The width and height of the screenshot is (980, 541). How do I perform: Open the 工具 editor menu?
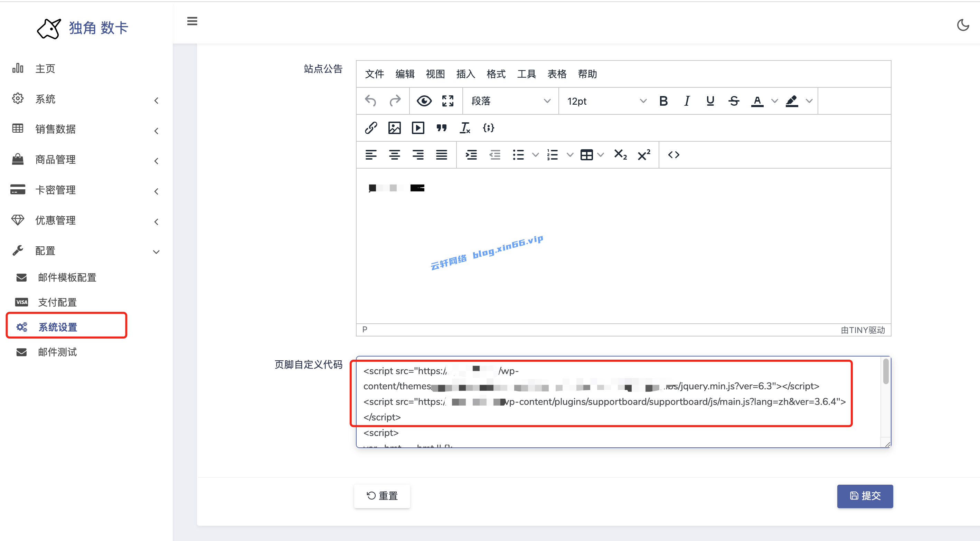[x=527, y=74]
